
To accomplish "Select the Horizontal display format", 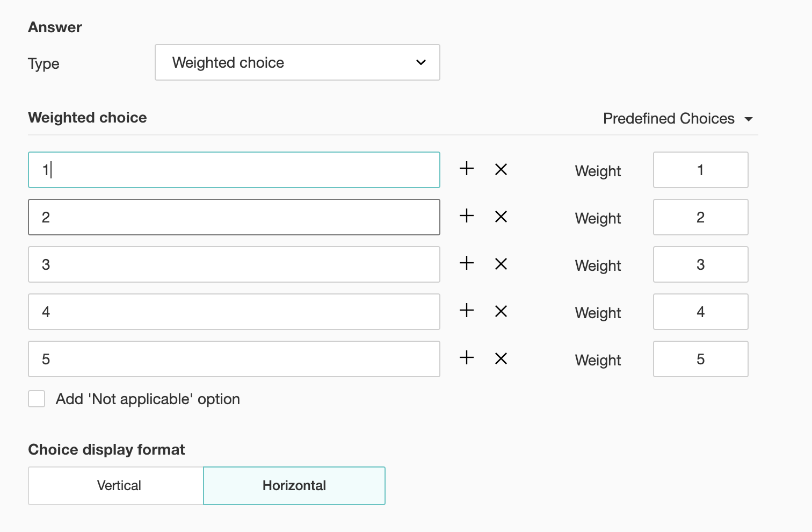I will pyautogui.click(x=294, y=486).
